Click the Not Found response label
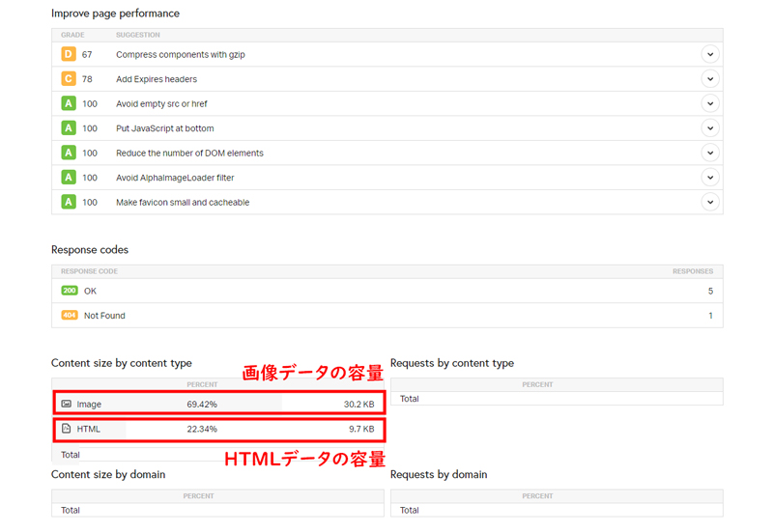 pos(104,316)
